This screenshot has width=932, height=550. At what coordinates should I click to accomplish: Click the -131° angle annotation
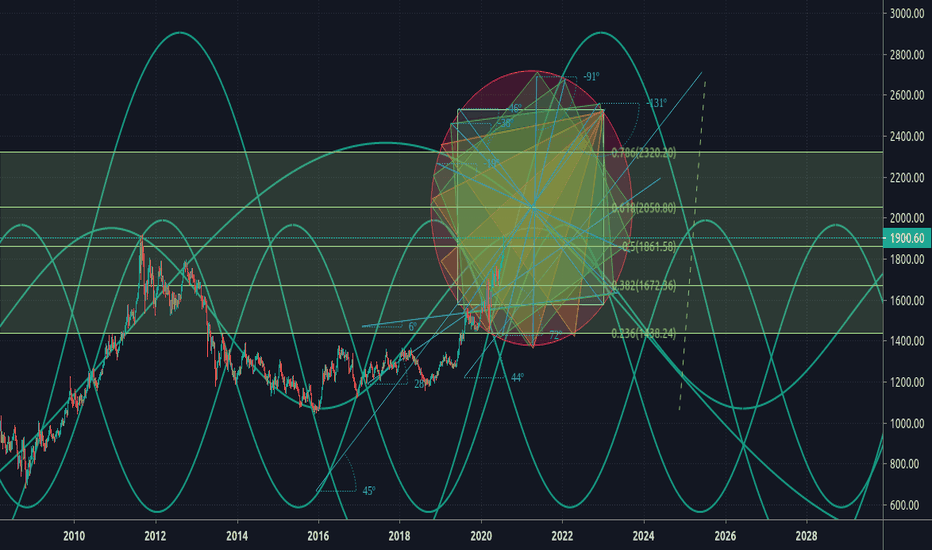click(x=656, y=103)
